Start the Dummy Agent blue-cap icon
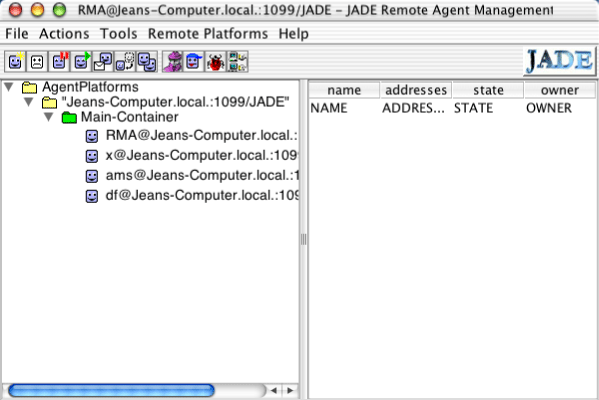The image size is (599, 400). tap(194, 61)
